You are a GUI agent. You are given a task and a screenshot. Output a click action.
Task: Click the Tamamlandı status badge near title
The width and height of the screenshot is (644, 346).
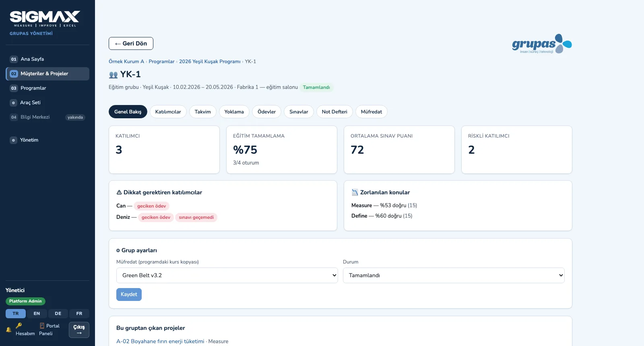click(x=316, y=87)
